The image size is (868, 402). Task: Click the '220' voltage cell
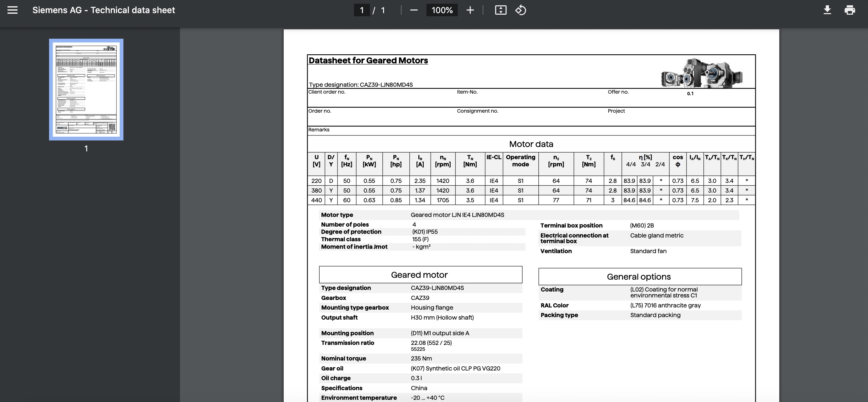pyautogui.click(x=317, y=181)
